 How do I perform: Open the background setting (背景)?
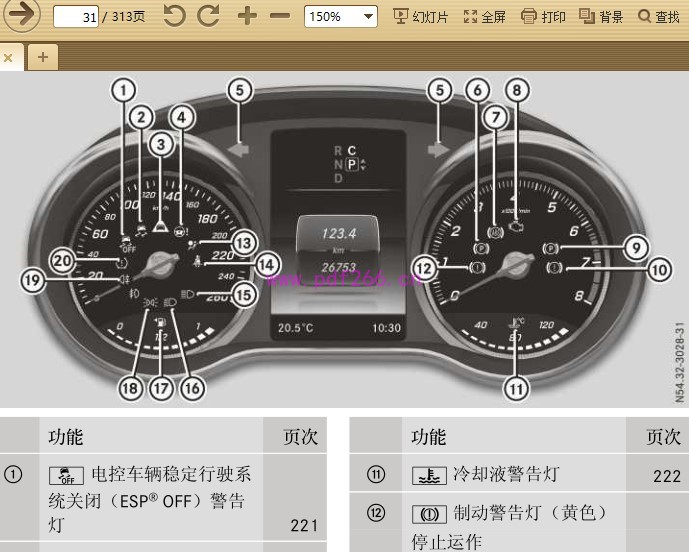pos(602,17)
